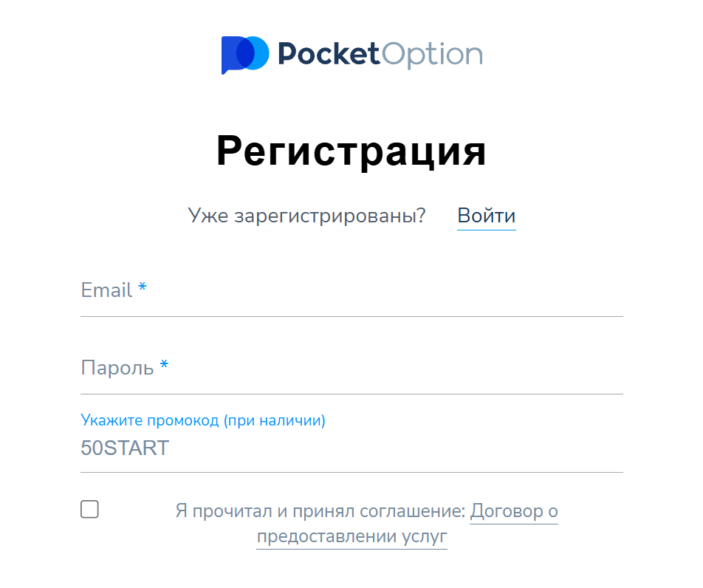Click the underline below the Пароль field

351,394
